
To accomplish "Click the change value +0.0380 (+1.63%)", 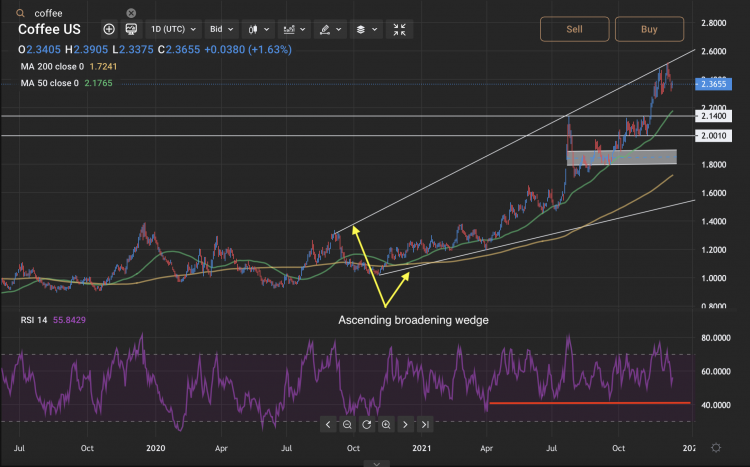I will 248,50.
